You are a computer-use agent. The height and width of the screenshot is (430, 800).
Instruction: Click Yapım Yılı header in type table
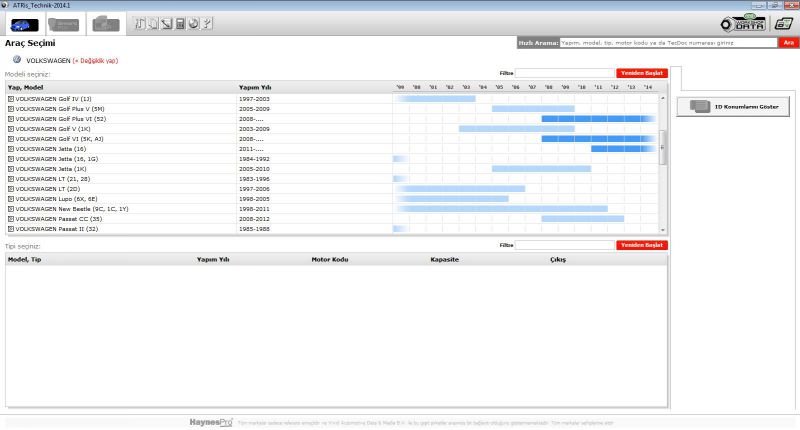pyautogui.click(x=213, y=259)
